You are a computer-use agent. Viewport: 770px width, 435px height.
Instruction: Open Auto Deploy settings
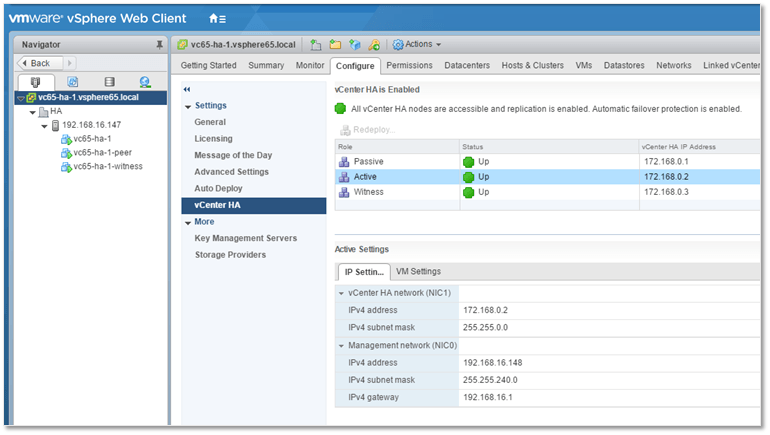[x=218, y=189]
